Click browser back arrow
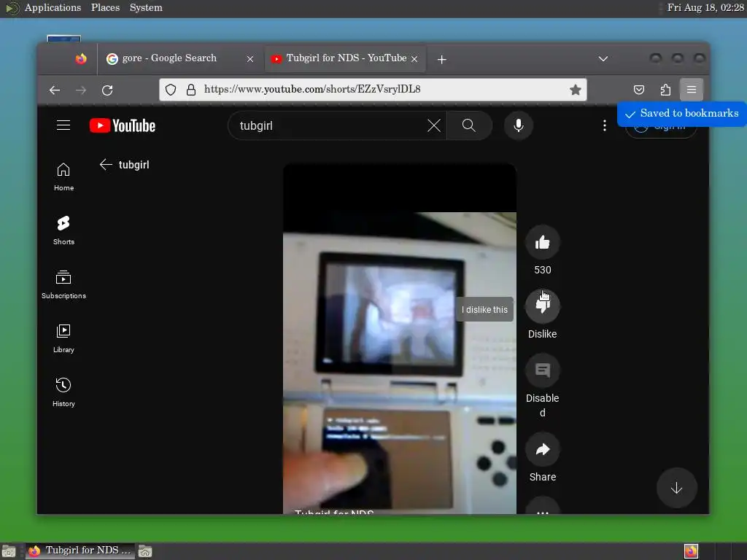 pyautogui.click(x=55, y=90)
